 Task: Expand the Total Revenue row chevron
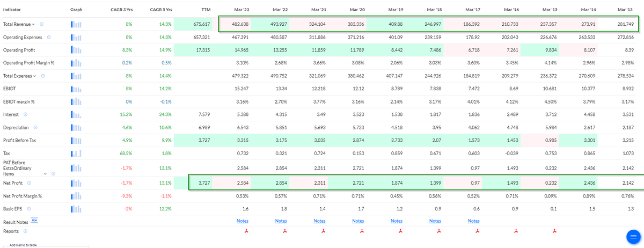point(34,24)
